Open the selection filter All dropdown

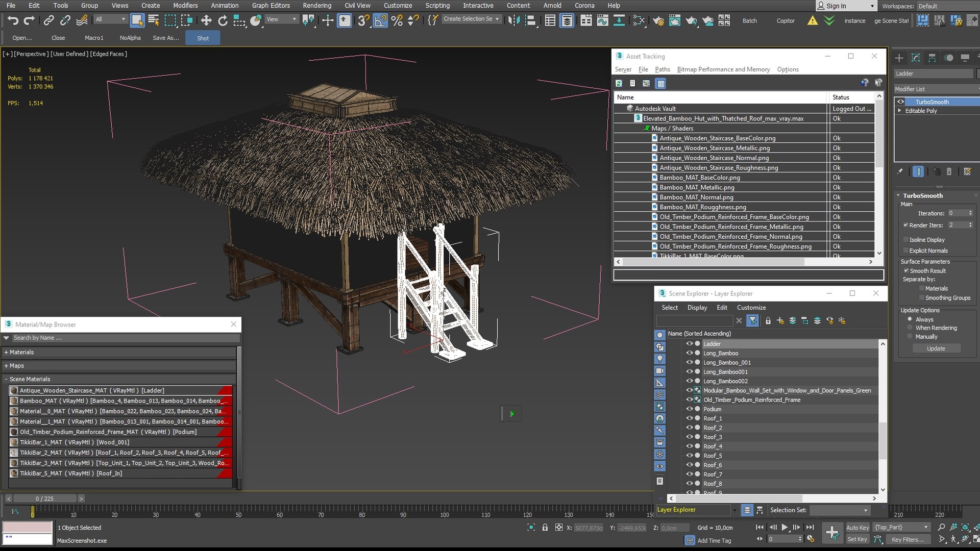click(x=110, y=19)
